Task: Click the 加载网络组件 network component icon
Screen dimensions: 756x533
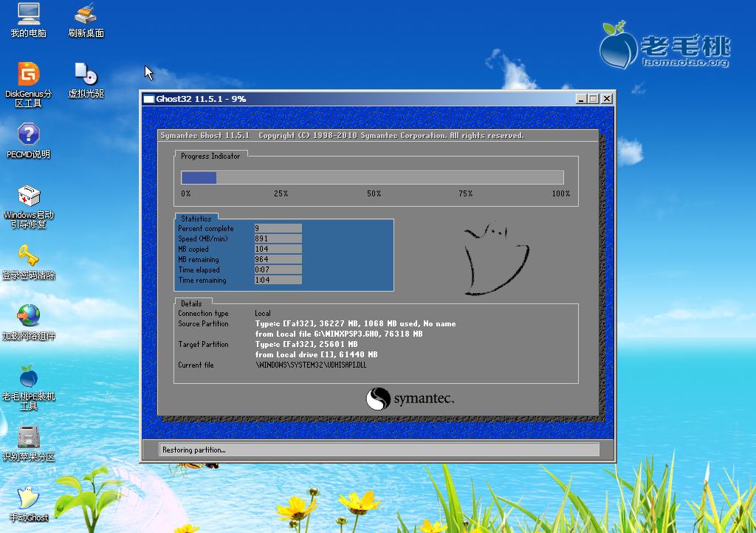Action: (x=28, y=317)
